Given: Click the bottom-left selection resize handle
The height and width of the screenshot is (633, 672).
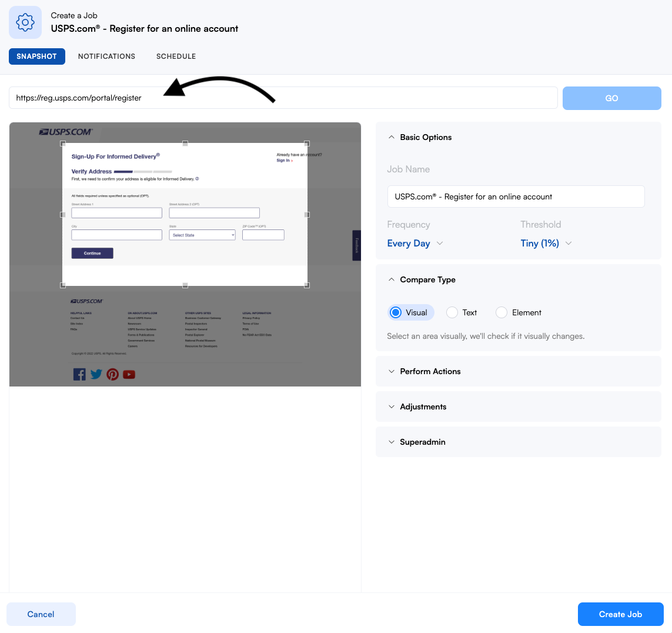Looking at the screenshot, I should point(63,285).
